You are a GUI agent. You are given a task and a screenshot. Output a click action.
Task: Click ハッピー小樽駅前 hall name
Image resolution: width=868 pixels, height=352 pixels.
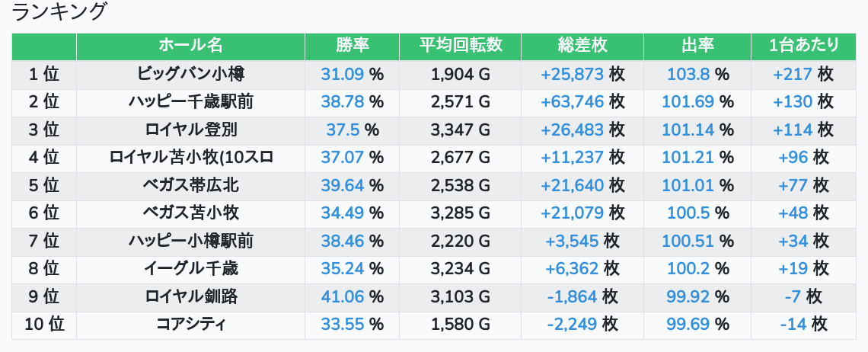190,242
